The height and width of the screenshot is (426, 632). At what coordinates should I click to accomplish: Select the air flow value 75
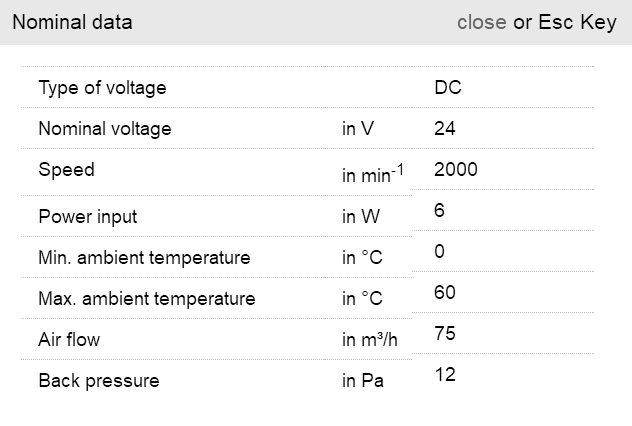[445, 334]
